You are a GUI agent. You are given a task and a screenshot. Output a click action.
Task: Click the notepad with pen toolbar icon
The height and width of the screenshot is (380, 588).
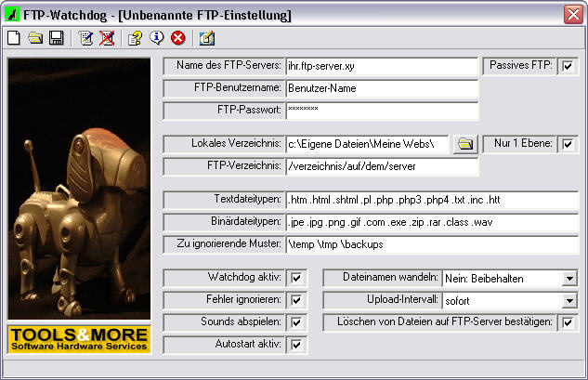tap(85, 38)
